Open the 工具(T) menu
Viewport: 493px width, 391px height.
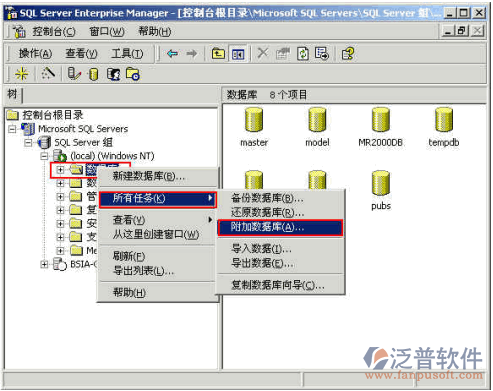(x=127, y=53)
